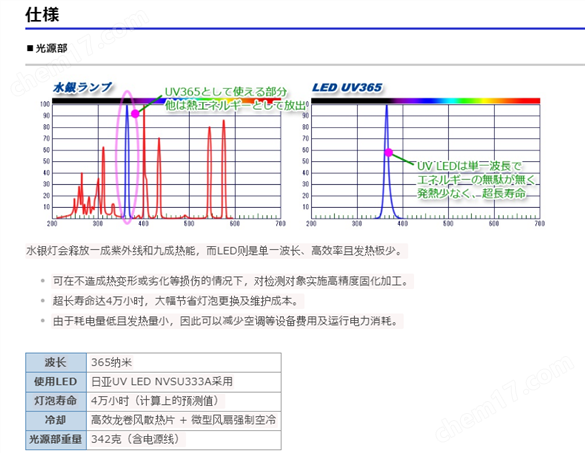
Task: Select the sentence starting 水银灯会释放一成紫外线
Action: tap(216, 251)
